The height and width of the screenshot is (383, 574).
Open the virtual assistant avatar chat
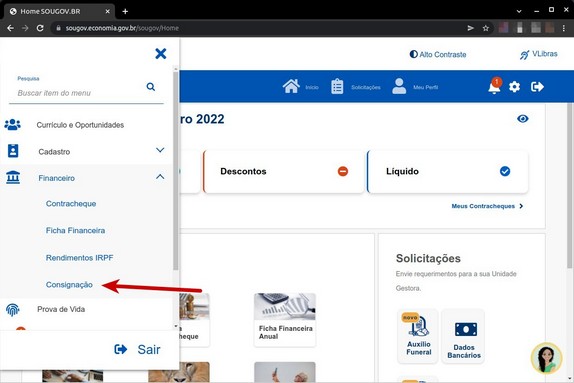click(546, 358)
